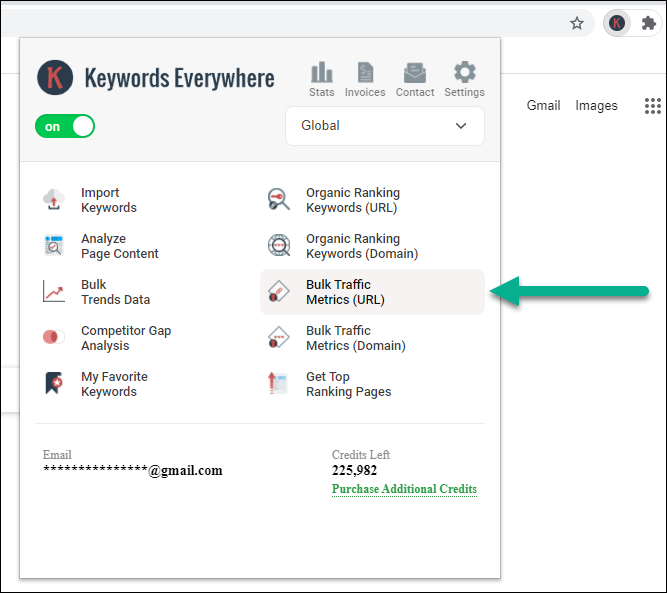The image size is (667, 593).
Task: Open the Gmail link
Action: pos(543,105)
